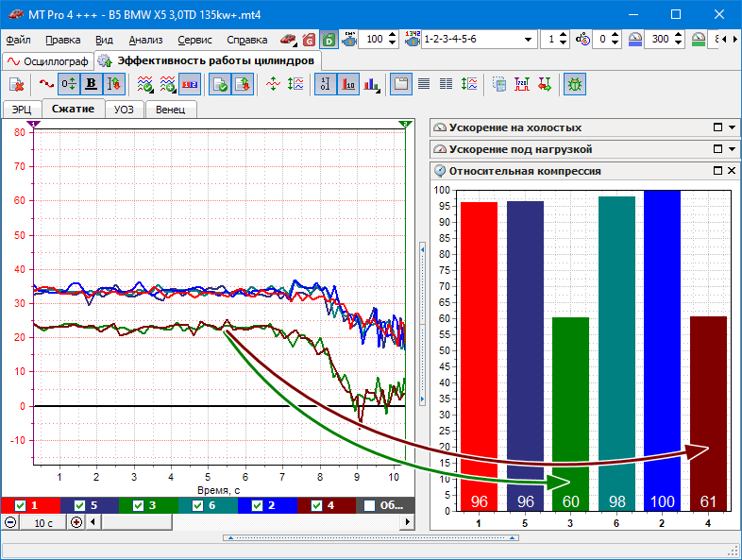Click the engine firing order 1342 icon
This screenshot has height=560, width=742.
(413, 40)
